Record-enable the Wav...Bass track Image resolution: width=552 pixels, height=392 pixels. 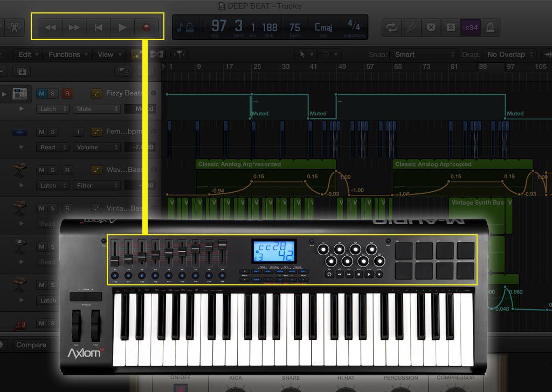pos(67,170)
